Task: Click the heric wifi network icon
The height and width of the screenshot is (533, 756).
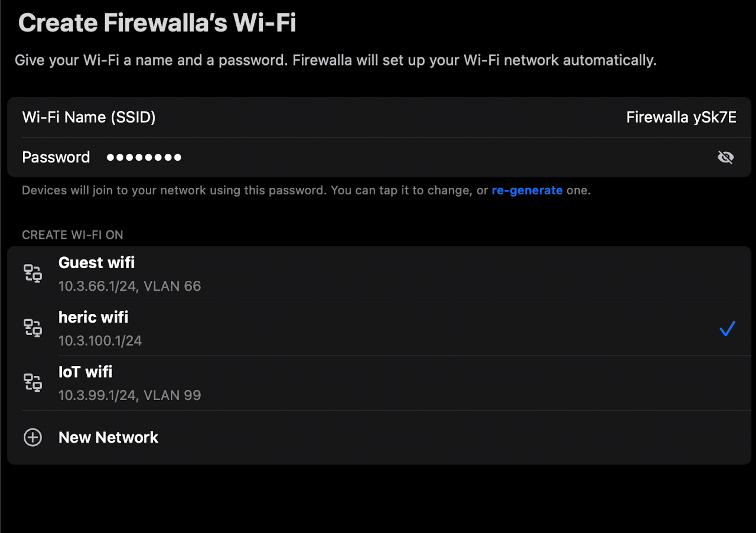Action: click(x=32, y=328)
